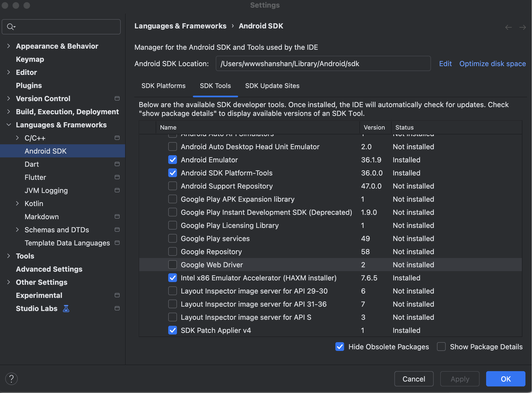The image size is (532, 393).
Task: Check Android Auto Desktop Head Unit Emulator
Action: click(x=173, y=147)
